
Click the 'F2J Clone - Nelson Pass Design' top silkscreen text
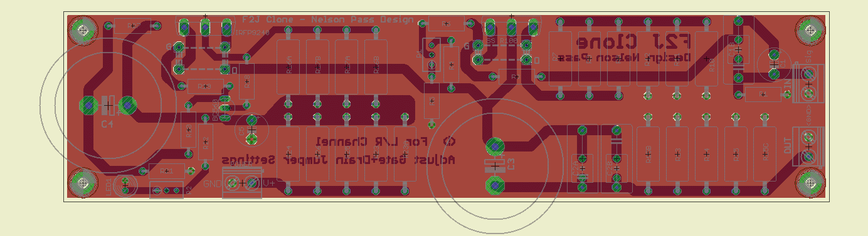point(328,20)
